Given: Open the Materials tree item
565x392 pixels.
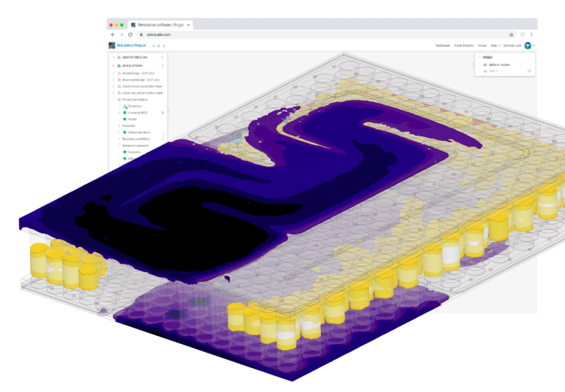Looking at the screenshot, I should tap(129, 126).
